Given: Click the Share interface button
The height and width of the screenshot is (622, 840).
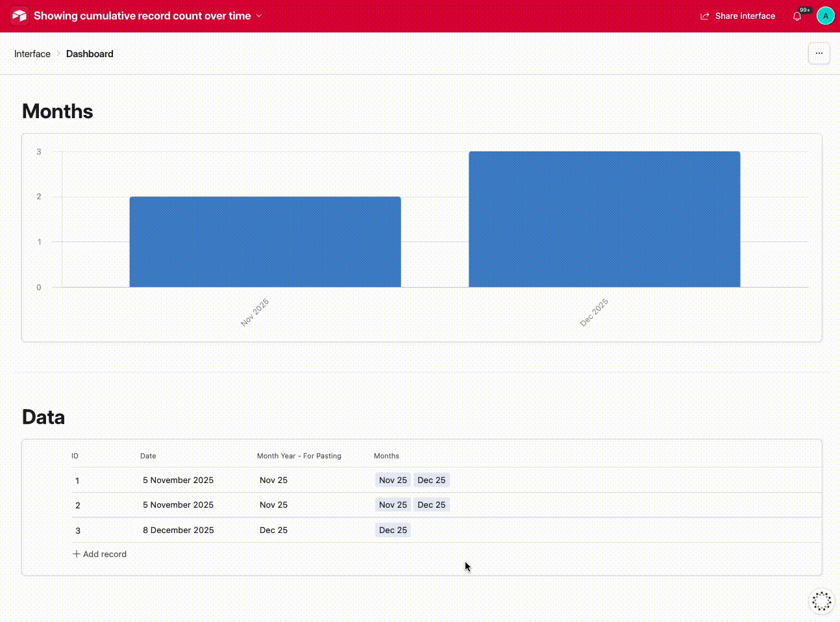Looking at the screenshot, I should click(x=737, y=16).
